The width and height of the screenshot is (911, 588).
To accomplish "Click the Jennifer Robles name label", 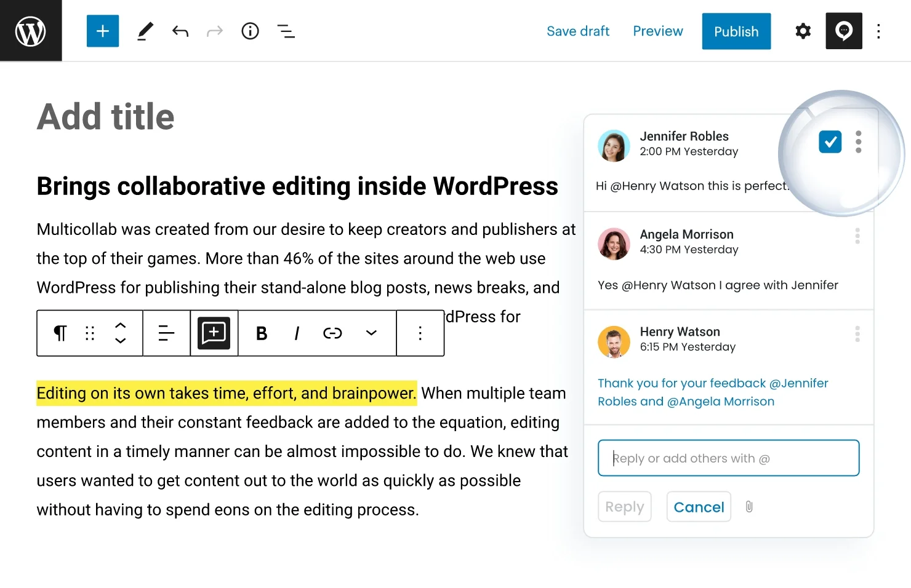I will [x=684, y=136].
